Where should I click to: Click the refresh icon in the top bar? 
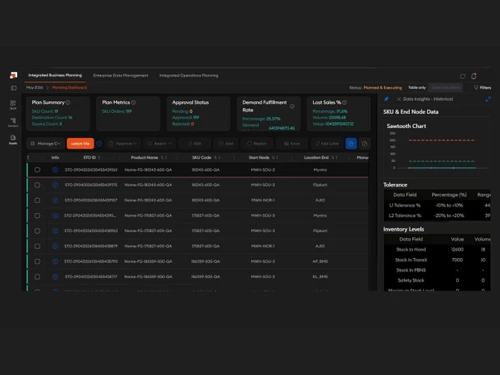(x=462, y=76)
